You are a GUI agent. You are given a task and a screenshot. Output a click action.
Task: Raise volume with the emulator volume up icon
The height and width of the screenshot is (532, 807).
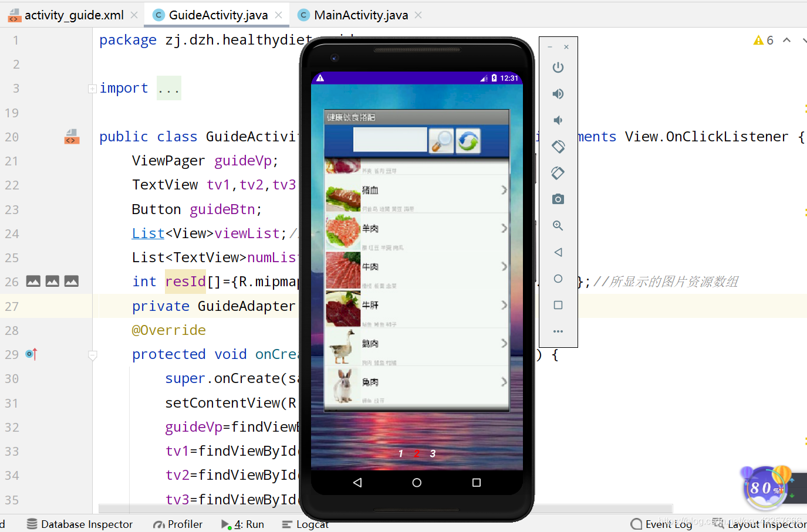(x=558, y=94)
